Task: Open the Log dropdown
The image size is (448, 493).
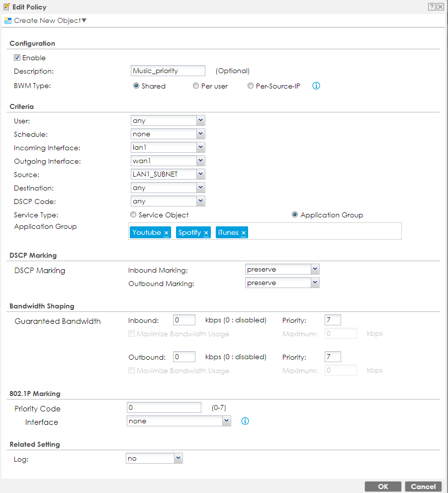Action: coord(178,458)
